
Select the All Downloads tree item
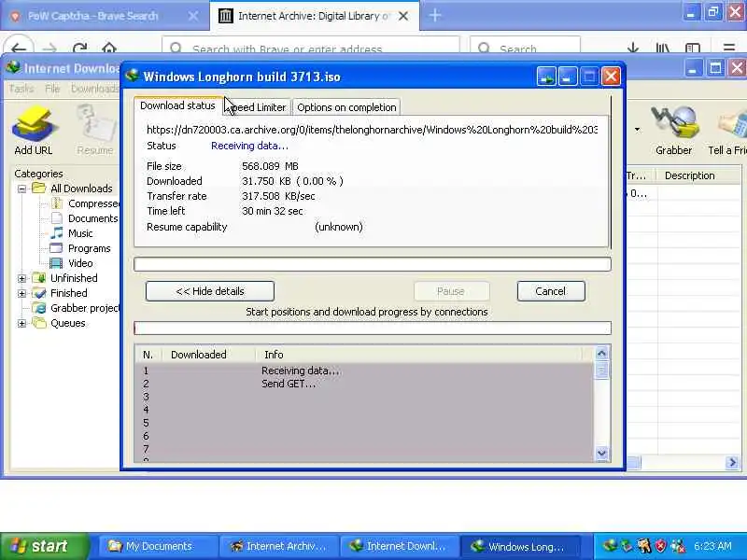point(81,189)
